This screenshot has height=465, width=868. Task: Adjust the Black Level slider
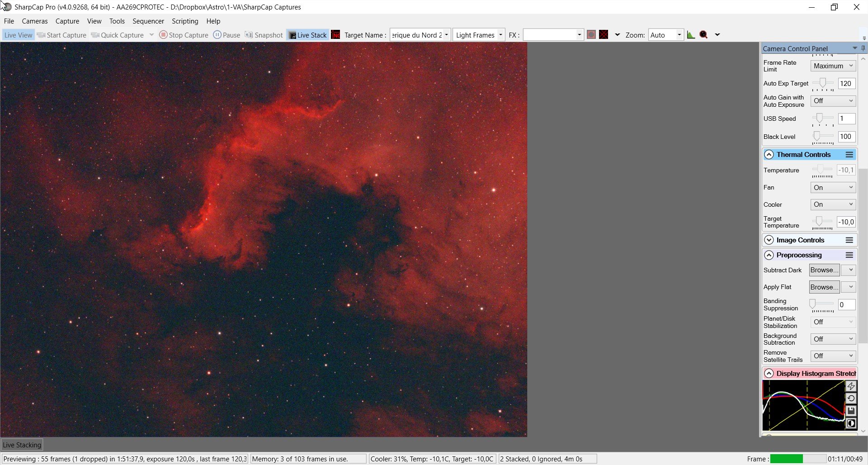pos(822,137)
